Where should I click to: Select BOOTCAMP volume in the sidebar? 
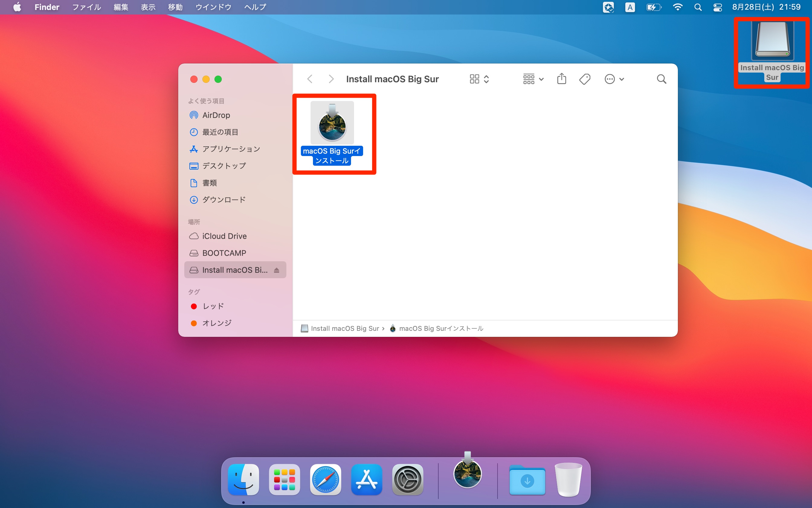235,253
